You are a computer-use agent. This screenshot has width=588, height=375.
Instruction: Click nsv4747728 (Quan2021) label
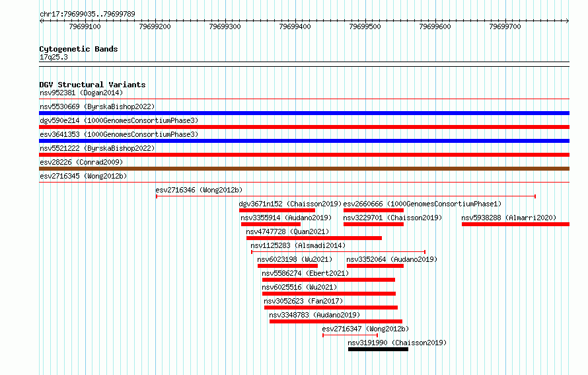287,231
